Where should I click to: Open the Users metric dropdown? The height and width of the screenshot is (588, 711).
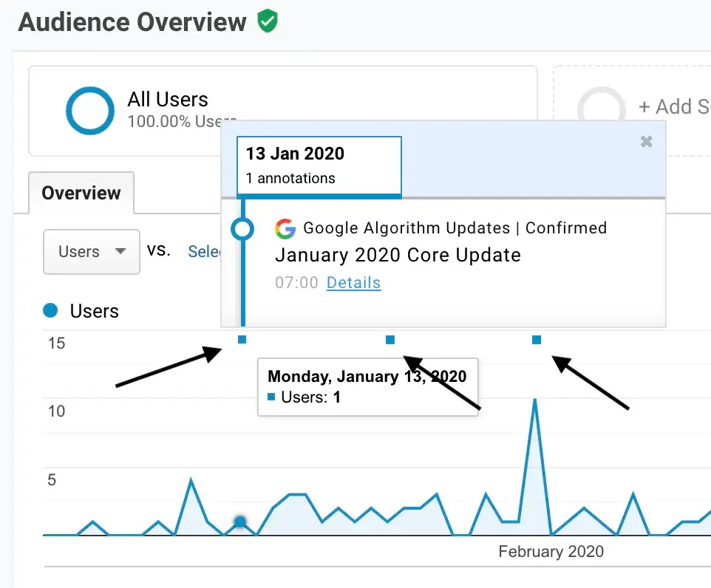tap(91, 251)
